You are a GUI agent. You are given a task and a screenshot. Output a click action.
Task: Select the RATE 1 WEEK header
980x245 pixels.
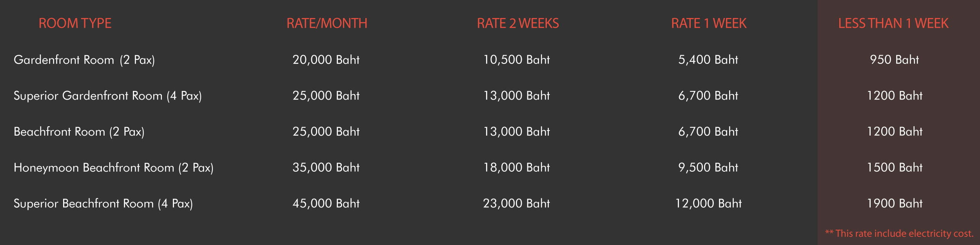[x=709, y=24]
